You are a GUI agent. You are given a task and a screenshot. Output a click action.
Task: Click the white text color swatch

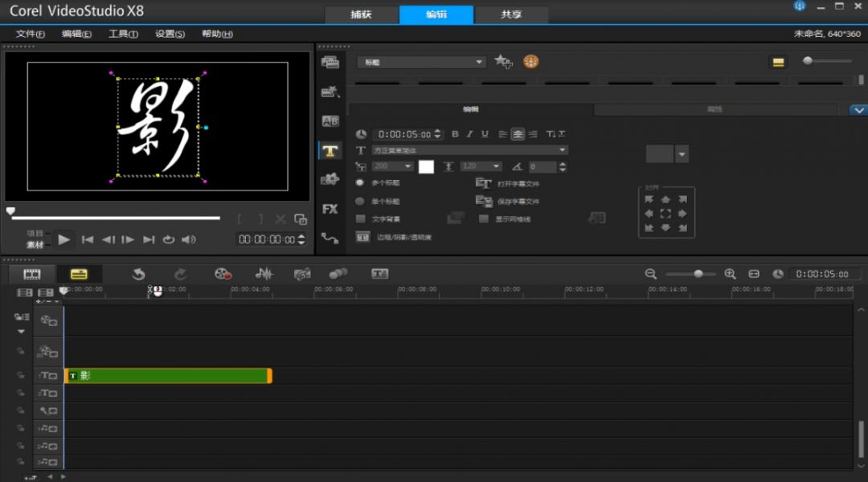pyautogui.click(x=426, y=166)
